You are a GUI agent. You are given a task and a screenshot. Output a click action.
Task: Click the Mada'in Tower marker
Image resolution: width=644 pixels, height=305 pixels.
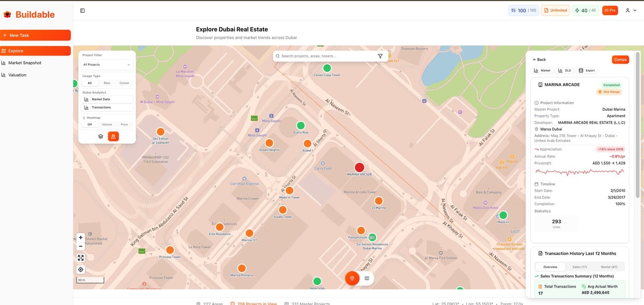(289, 190)
